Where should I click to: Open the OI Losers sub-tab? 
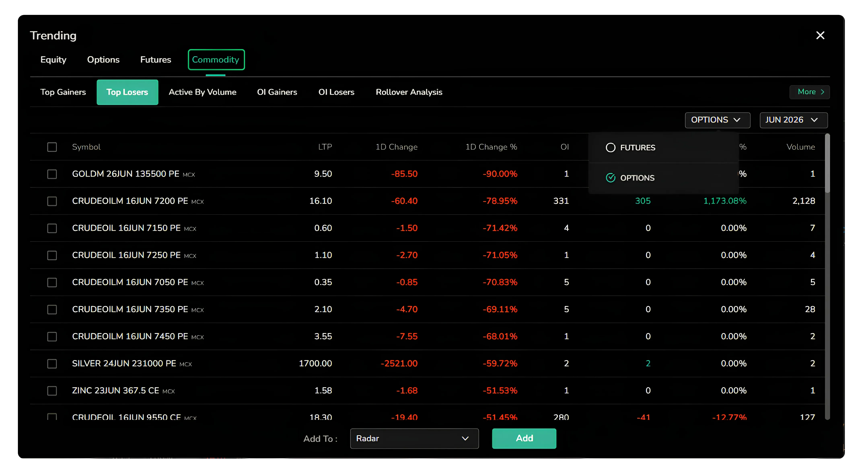[336, 92]
